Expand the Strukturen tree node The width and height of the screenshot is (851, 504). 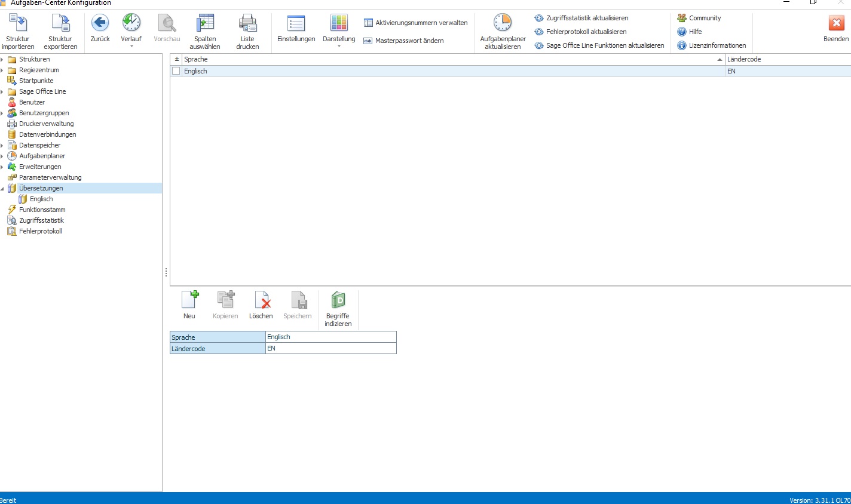(2, 59)
